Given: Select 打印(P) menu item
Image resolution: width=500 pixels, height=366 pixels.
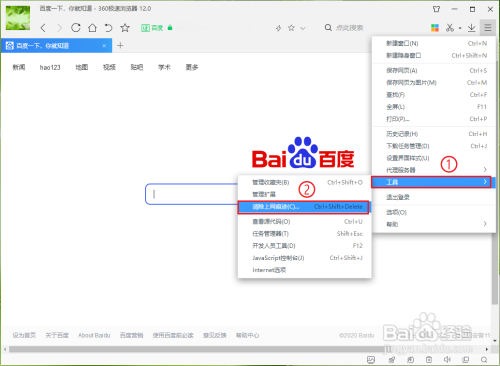Looking at the screenshot, I should (433, 119).
